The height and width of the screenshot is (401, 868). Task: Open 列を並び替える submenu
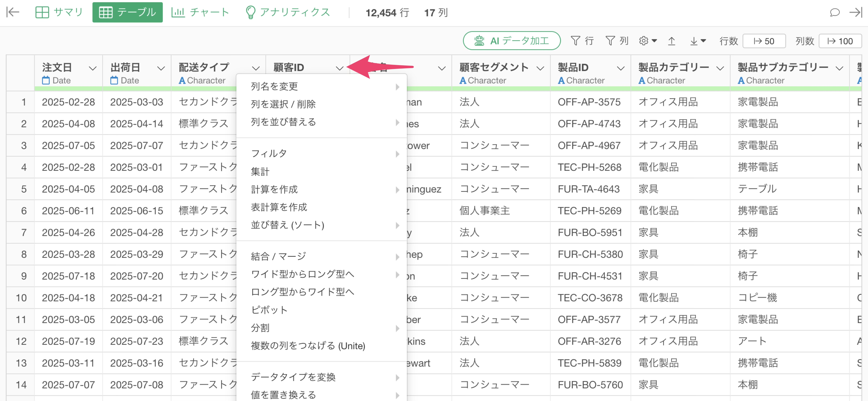click(x=322, y=122)
